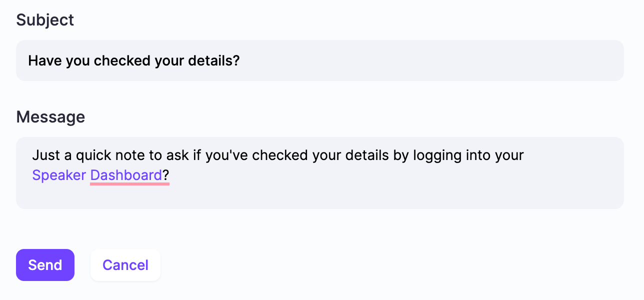Click the Send button
Viewport: 644px width, 300px height.
tap(45, 265)
